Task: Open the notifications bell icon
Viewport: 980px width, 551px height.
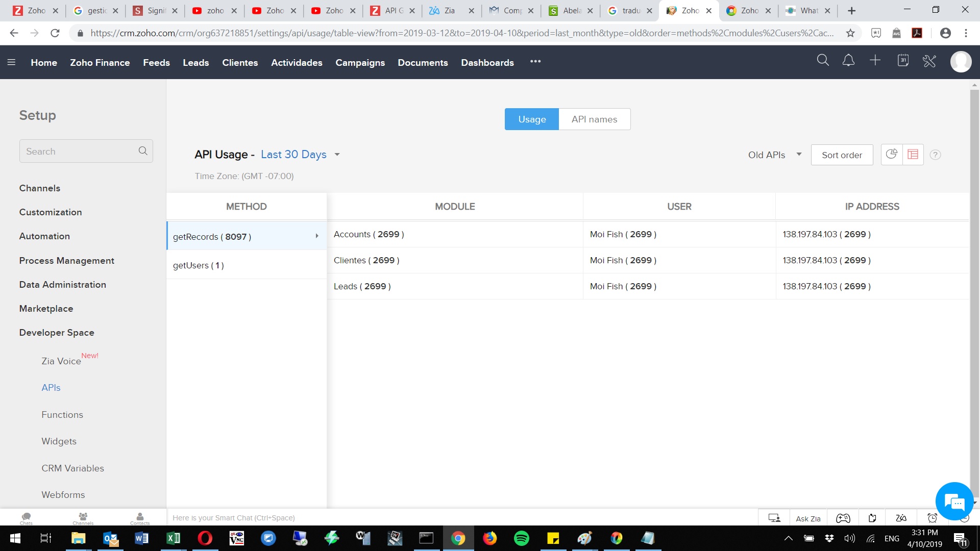Action: tap(848, 61)
